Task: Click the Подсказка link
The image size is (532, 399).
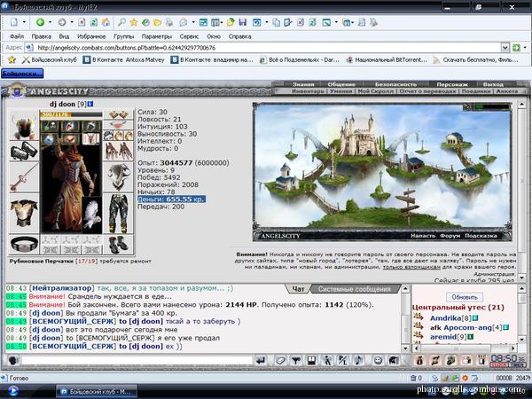Action: pyautogui.click(x=481, y=236)
